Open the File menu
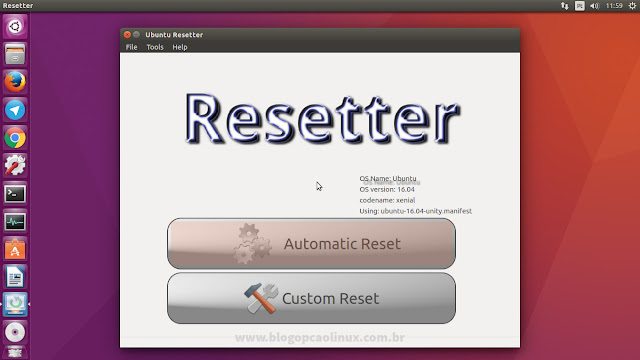Image resolution: width=640 pixels, height=360 pixels. coord(131,47)
